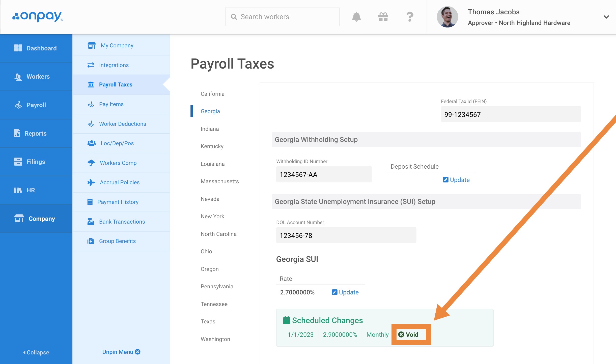Click the Reports document icon
This screenshot has width=616, height=364.
pyautogui.click(x=17, y=133)
